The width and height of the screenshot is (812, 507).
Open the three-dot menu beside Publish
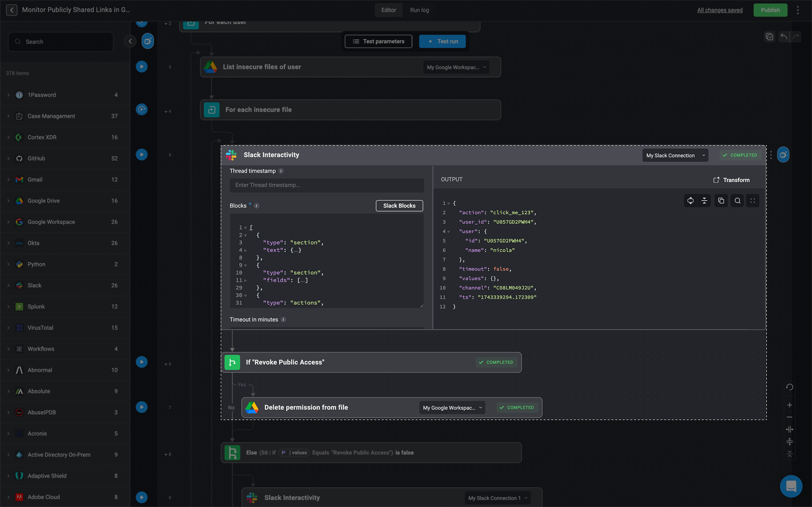coord(797,10)
